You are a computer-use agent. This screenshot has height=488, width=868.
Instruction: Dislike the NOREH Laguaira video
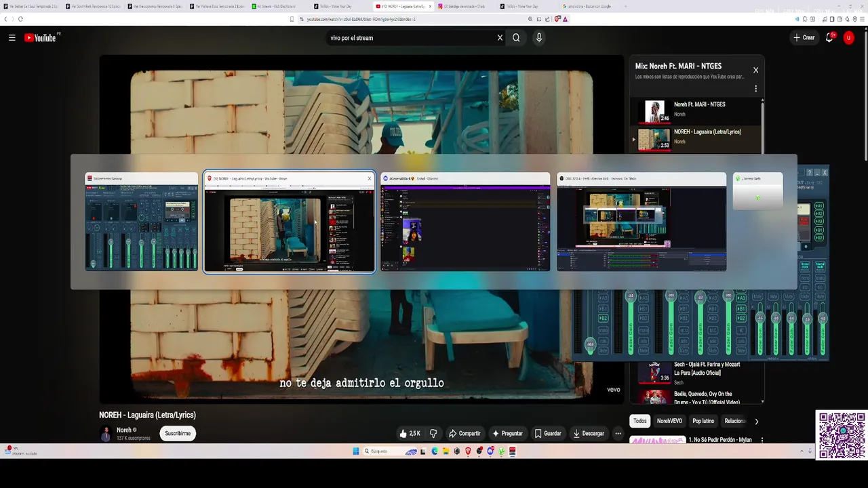(433, 433)
